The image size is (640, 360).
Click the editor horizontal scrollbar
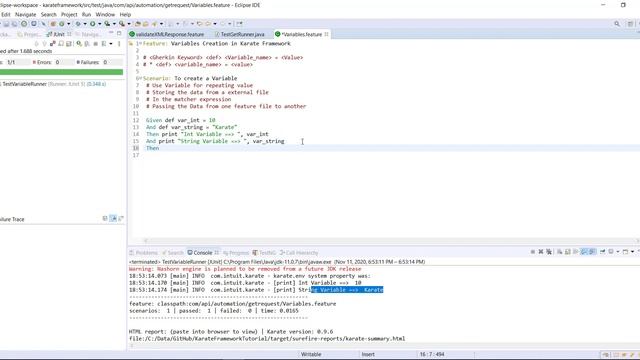point(391,241)
